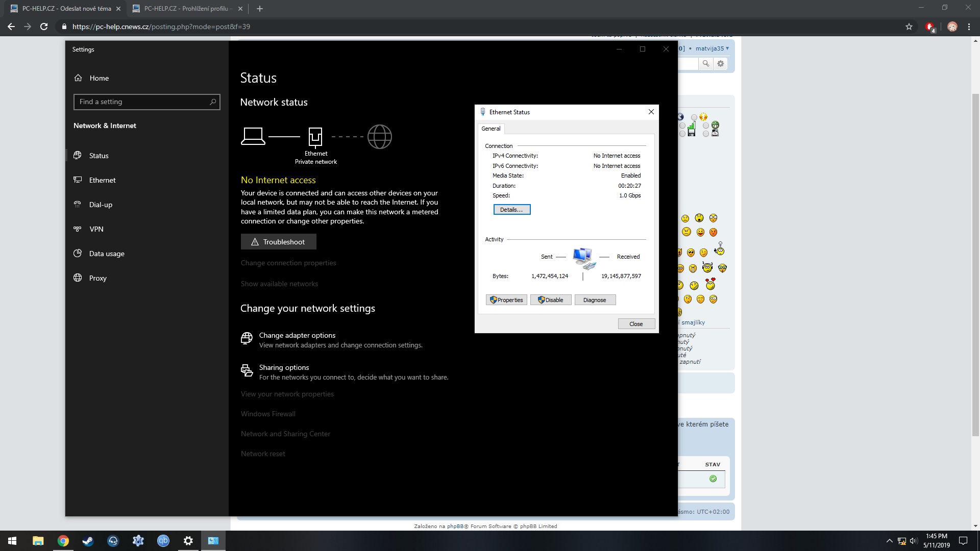Open the VPN settings section

tap(96, 229)
